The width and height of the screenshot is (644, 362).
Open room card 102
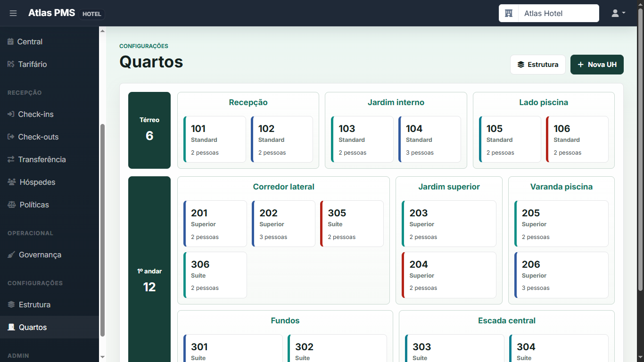click(282, 140)
